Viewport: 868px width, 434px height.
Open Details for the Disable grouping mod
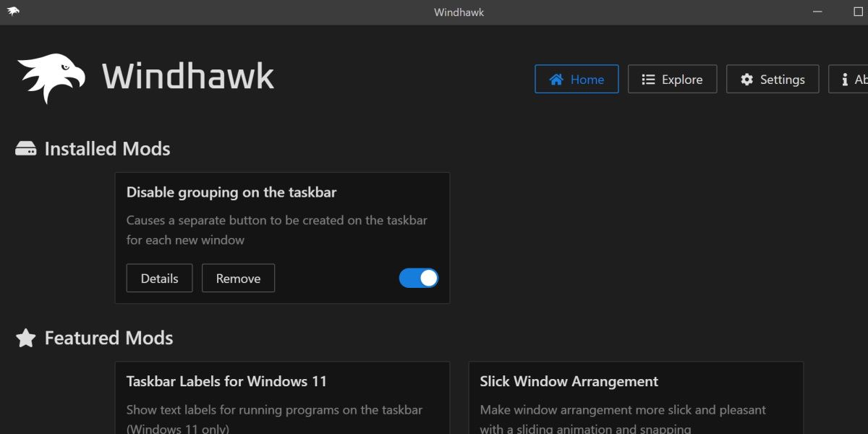159,278
